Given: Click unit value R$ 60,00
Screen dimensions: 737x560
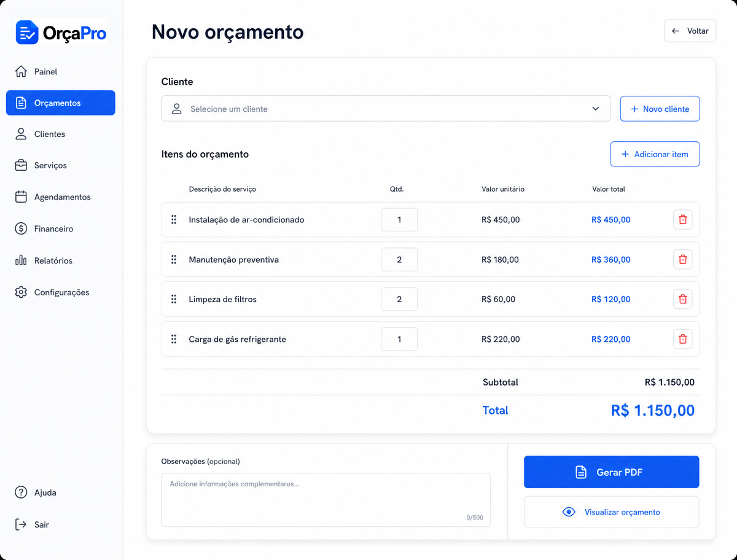Looking at the screenshot, I should (499, 299).
